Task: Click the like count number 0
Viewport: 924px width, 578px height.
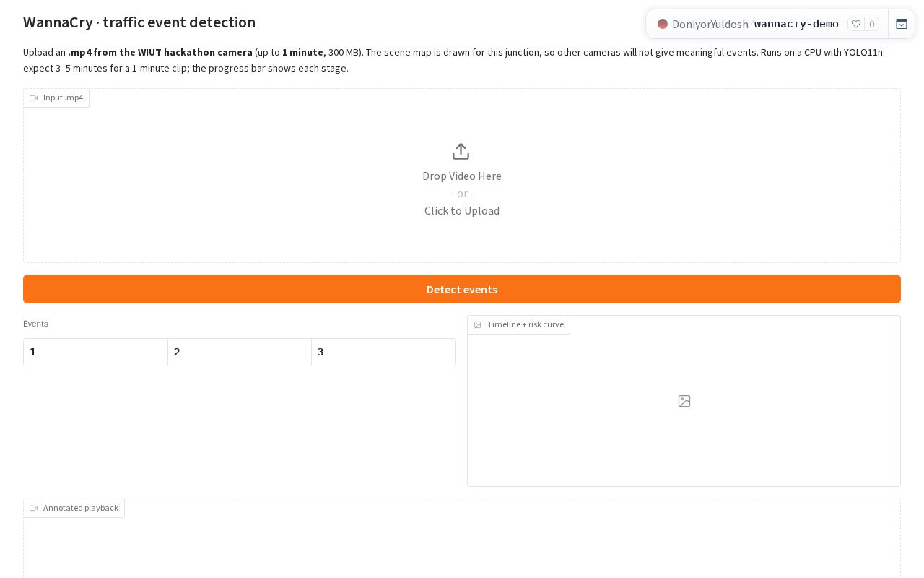Action: pyautogui.click(x=872, y=24)
